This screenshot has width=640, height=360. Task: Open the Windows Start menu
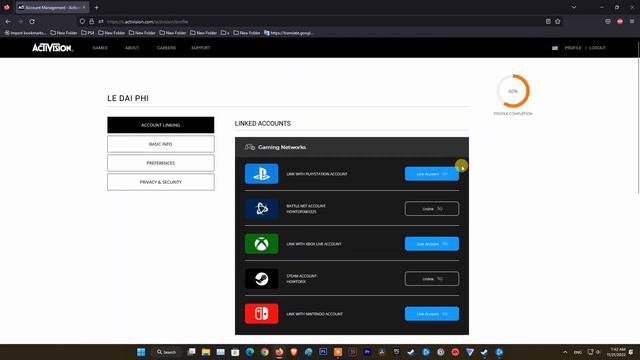coord(141,352)
